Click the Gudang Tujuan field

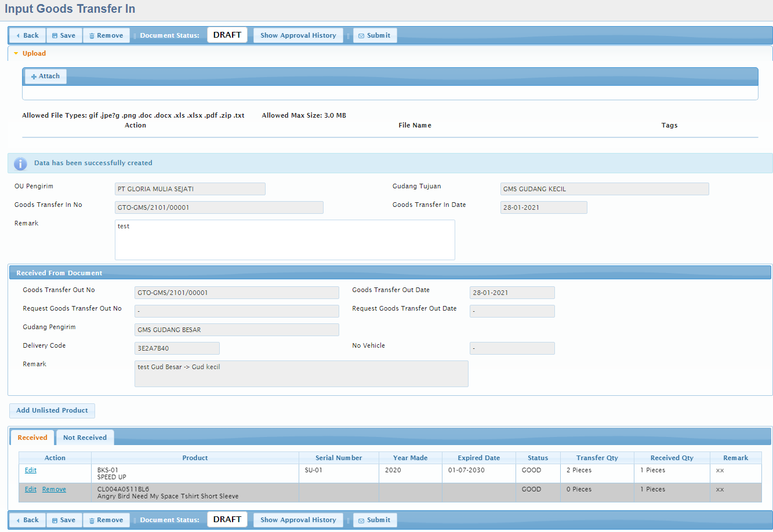tap(605, 189)
